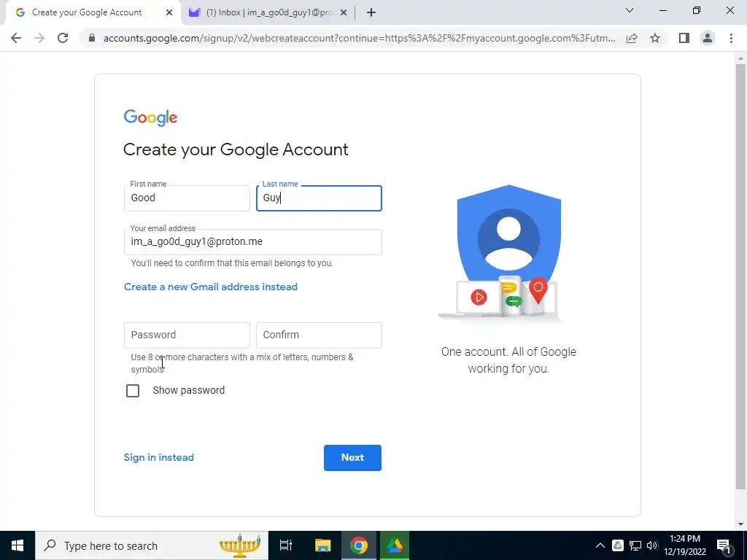Image resolution: width=747 pixels, height=560 pixels.
Task: Focus the Last name field
Action: click(x=319, y=198)
